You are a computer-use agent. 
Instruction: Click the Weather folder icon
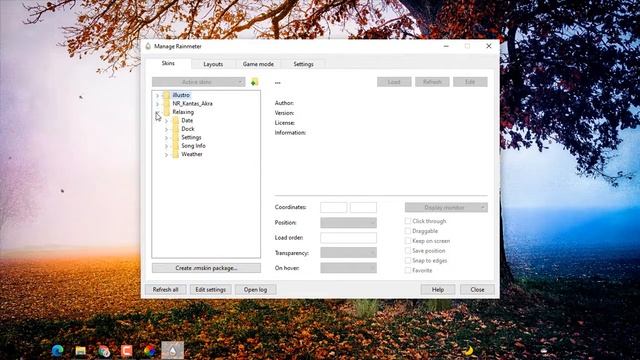[176, 154]
